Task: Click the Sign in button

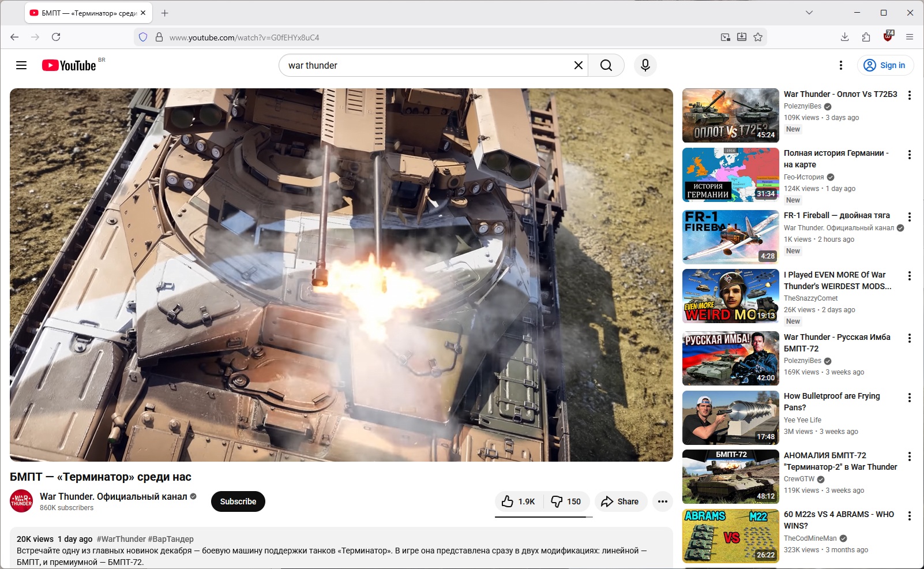Action: click(884, 65)
